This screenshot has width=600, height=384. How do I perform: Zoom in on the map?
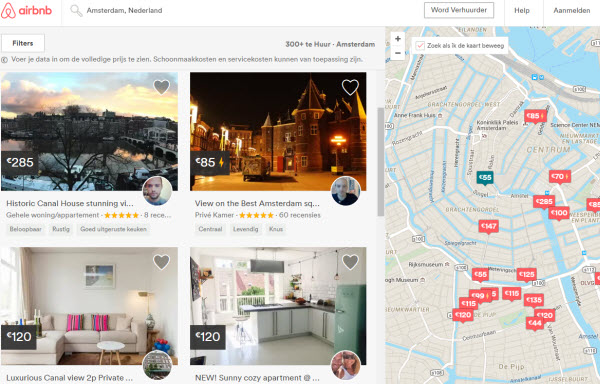pyautogui.click(x=398, y=39)
